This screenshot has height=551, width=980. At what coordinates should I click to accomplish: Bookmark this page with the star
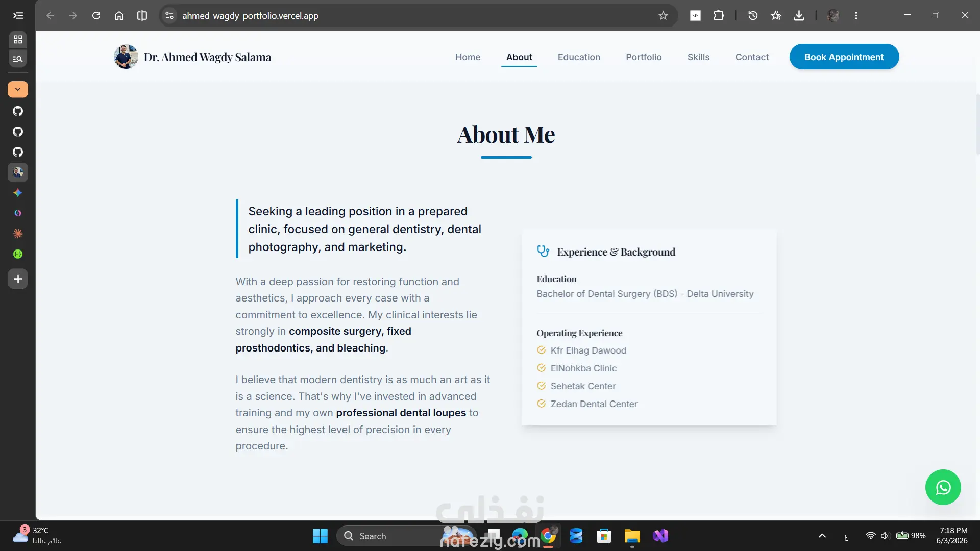tap(663, 15)
